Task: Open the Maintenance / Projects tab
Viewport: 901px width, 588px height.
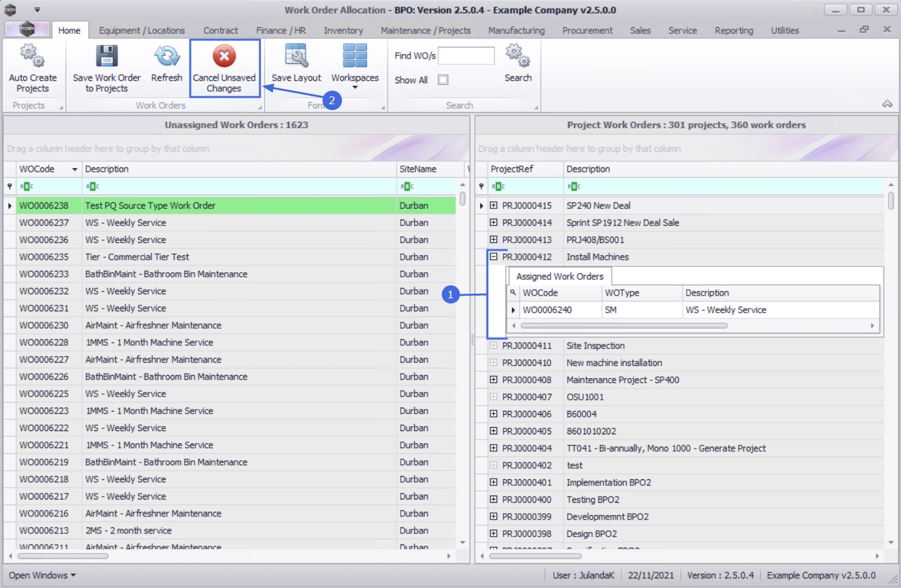Action: pyautogui.click(x=425, y=30)
